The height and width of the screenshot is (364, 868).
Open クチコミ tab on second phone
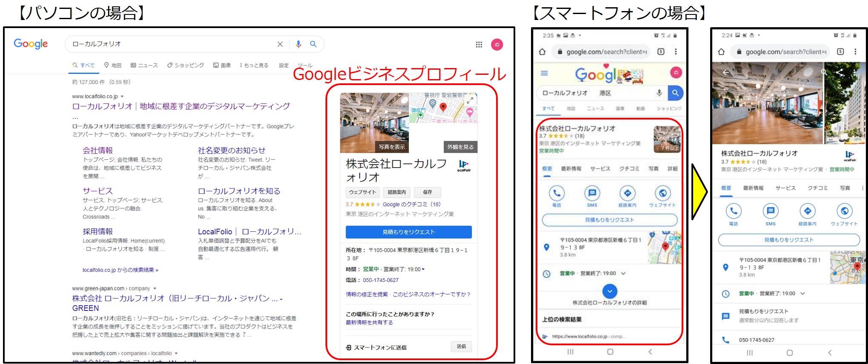coord(818,188)
